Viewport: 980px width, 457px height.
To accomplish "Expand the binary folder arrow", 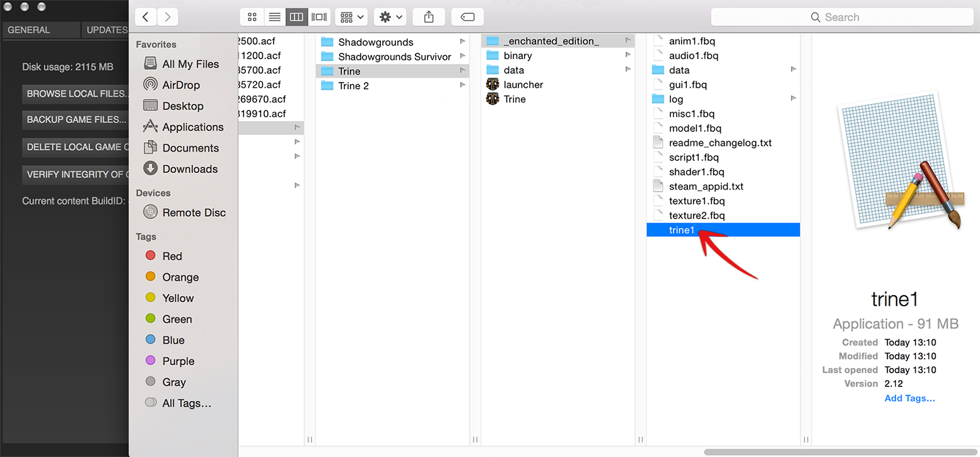I will click(628, 55).
